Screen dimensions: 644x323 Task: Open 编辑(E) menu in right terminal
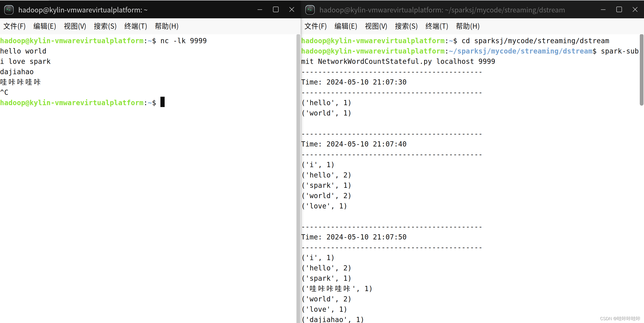tap(346, 26)
